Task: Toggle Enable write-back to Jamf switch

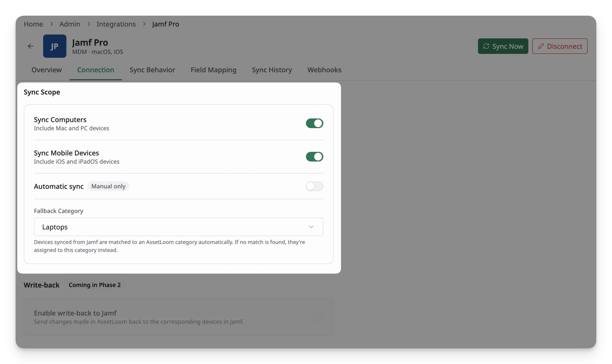Action: (x=314, y=317)
